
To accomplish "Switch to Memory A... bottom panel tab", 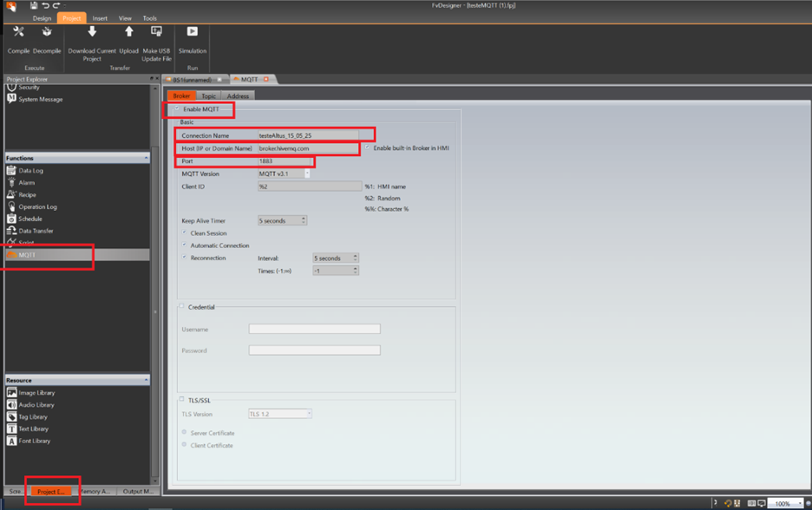I will click(96, 492).
